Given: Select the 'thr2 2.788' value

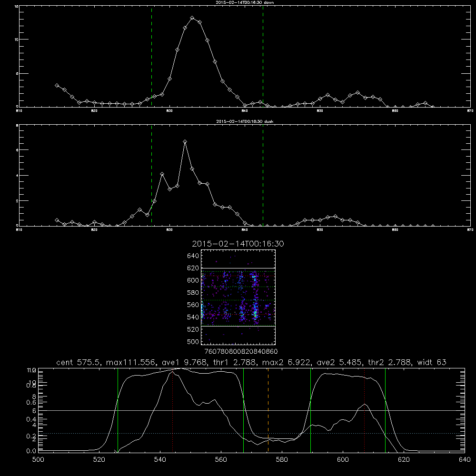Looking at the screenshot, I should tap(388, 362).
